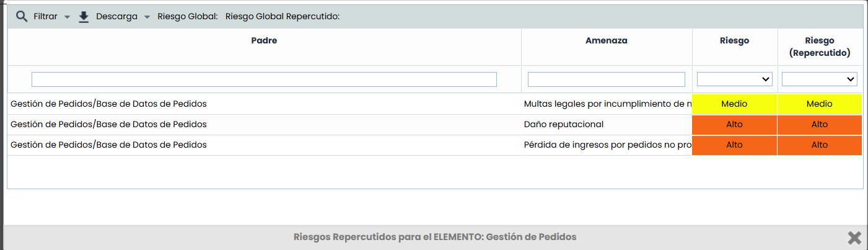This screenshot has height=250, width=868.
Task: Select the Daño reputacional threat row
Action: pyautogui.click(x=563, y=124)
